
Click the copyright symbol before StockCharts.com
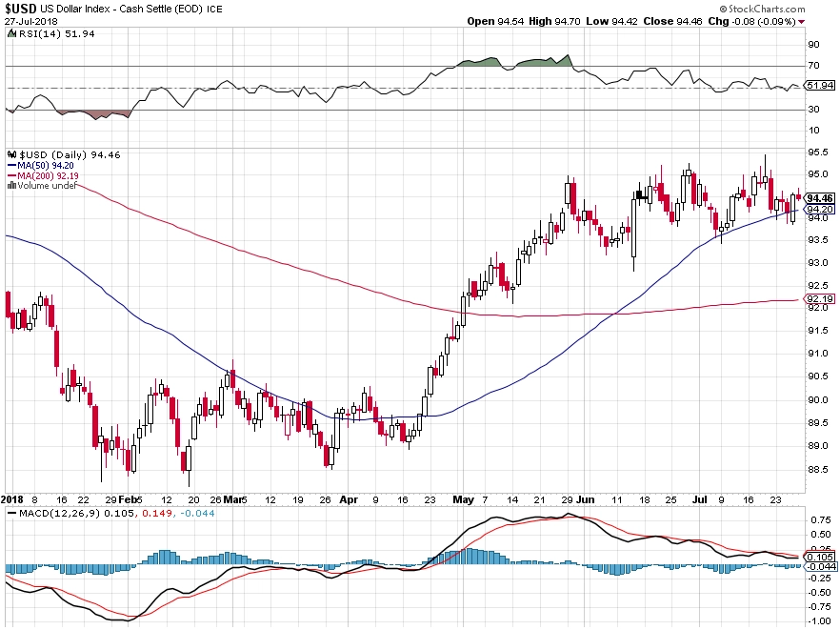[x=723, y=9]
